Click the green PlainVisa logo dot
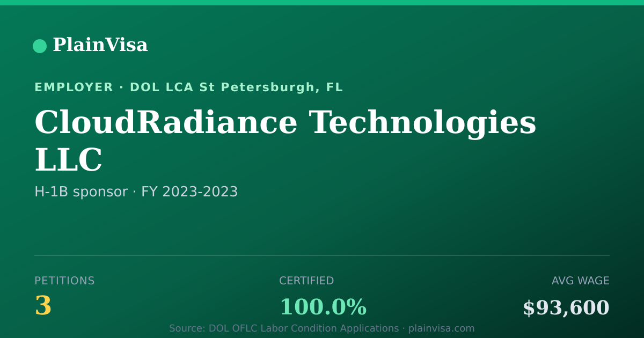This screenshot has height=338, width=644. click(x=40, y=46)
